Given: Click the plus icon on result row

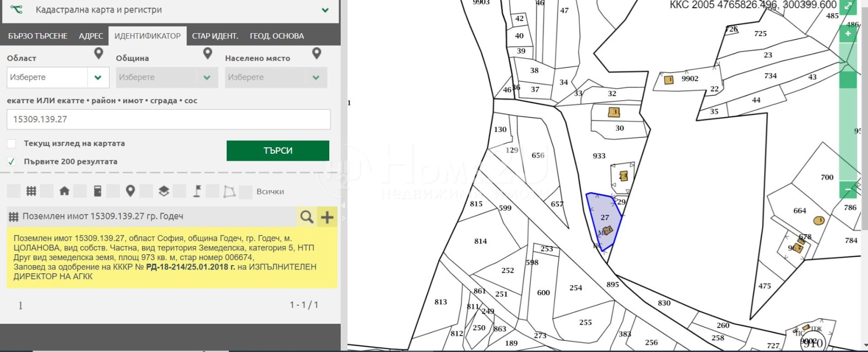Looking at the screenshot, I should pyautogui.click(x=327, y=217).
